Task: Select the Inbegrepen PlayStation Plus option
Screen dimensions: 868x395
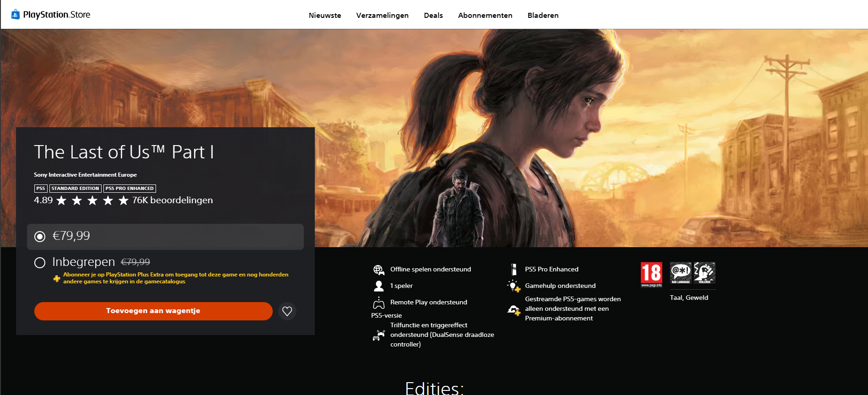Action: point(40,263)
